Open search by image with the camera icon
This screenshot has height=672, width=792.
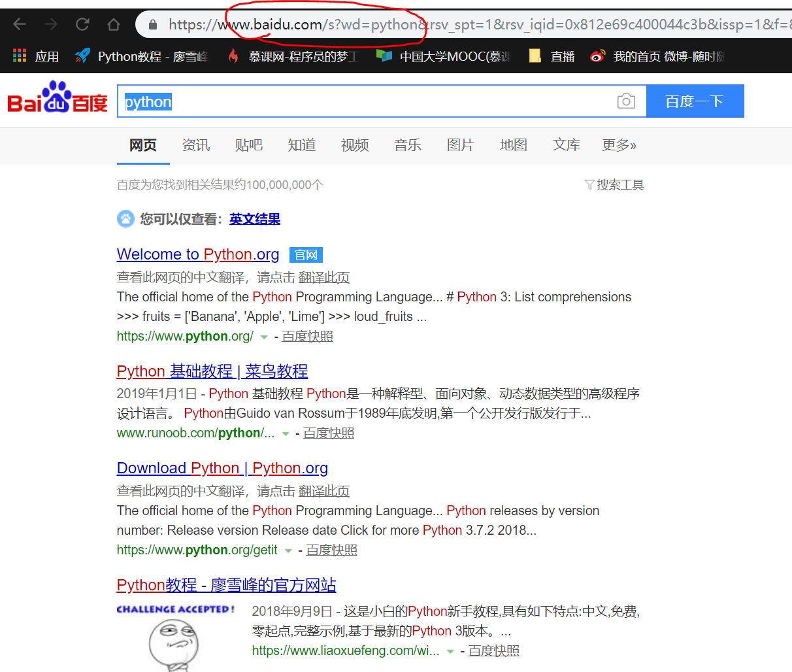[x=626, y=101]
